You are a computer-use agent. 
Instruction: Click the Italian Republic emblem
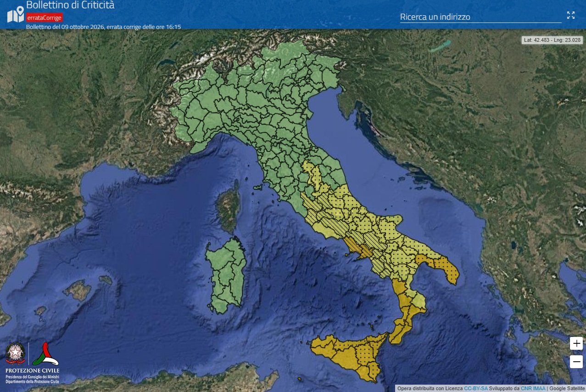(x=16, y=354)
